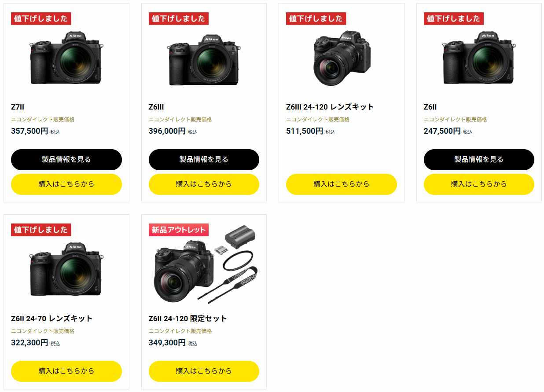Image resolution: width=544 pixels, height=392 pixels.
Task: Click the 値下げしました badge on Z6III
Action: point(178,18)
